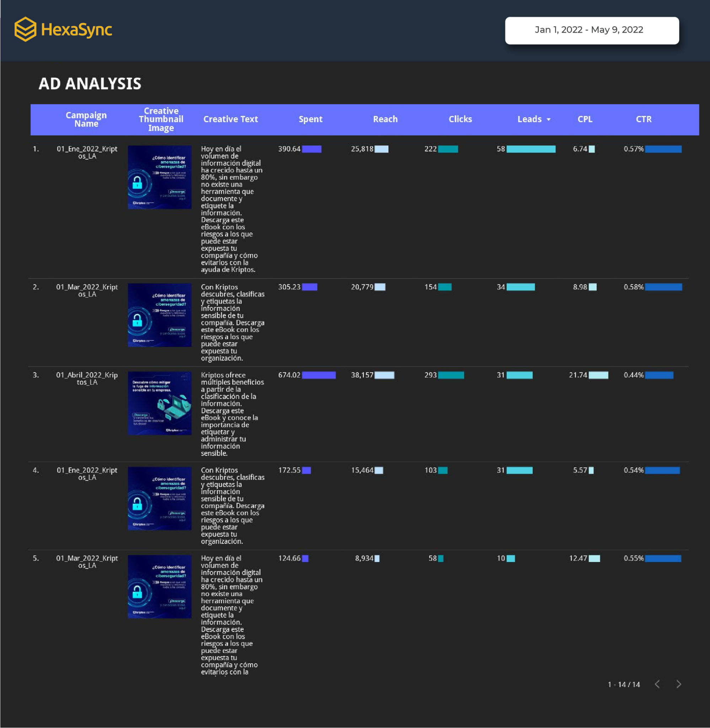Screen dimensions: 710x728
Task: Sort by the Clicks column header
Action: (460, 119)
